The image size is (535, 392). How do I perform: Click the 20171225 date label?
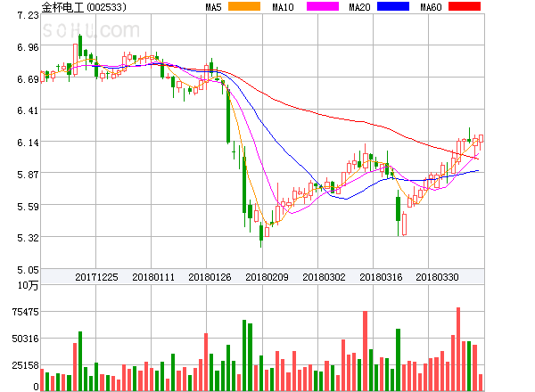[96, 277]
